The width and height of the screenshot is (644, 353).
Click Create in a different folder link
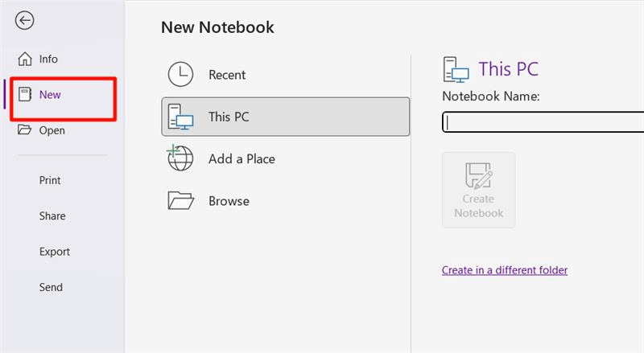click(505, 270)
